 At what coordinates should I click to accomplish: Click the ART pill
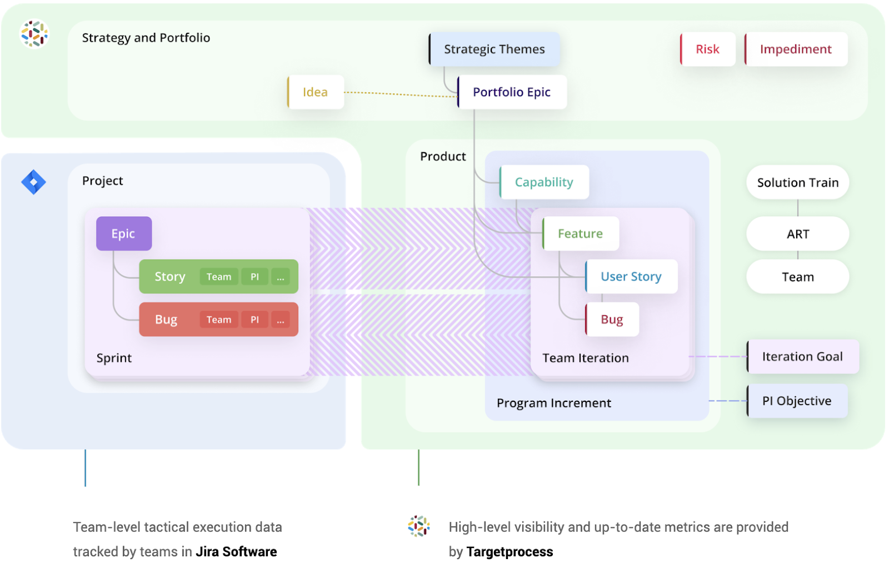click(797, 234)
